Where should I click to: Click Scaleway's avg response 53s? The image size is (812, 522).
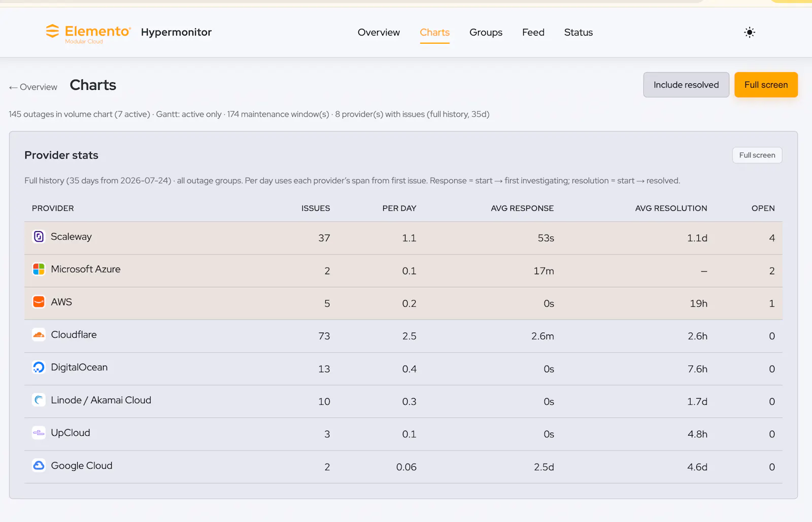click(x=546, y=238)
